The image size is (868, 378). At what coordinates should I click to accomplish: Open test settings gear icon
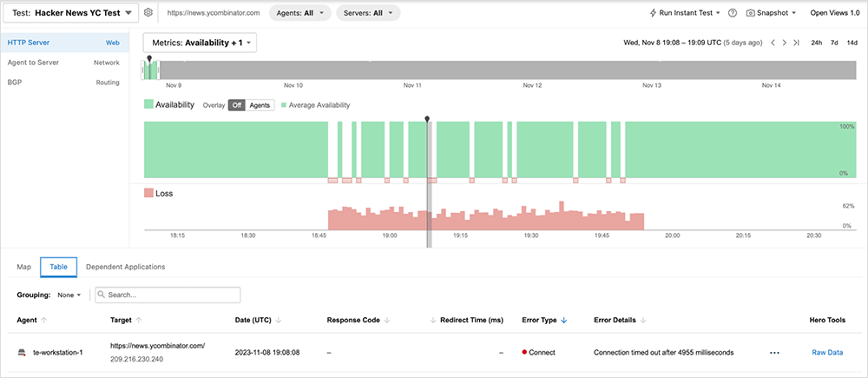click(148, 13)
